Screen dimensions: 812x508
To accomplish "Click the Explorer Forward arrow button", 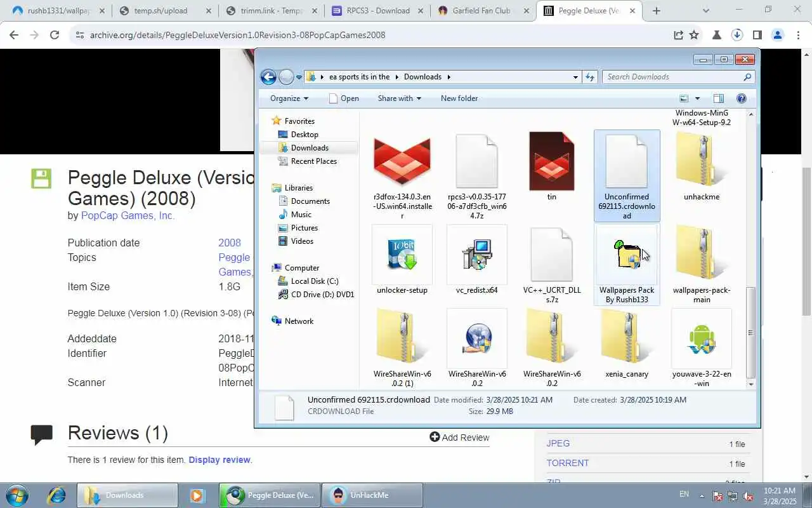I will (286, 77).
